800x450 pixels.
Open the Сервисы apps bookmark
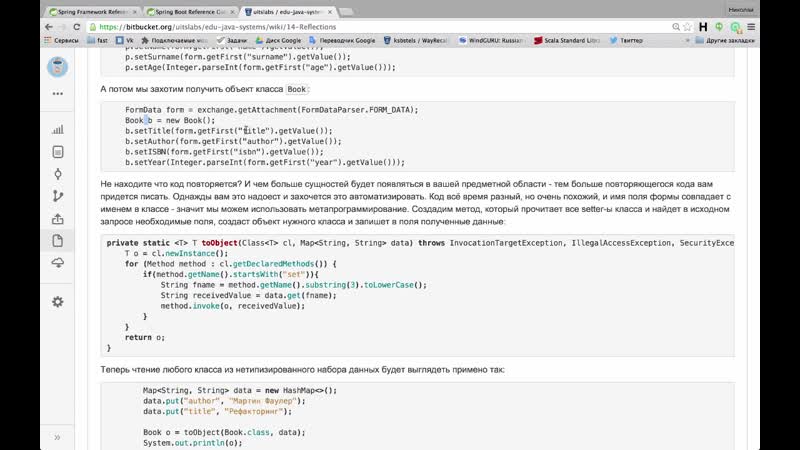point(61,40)
